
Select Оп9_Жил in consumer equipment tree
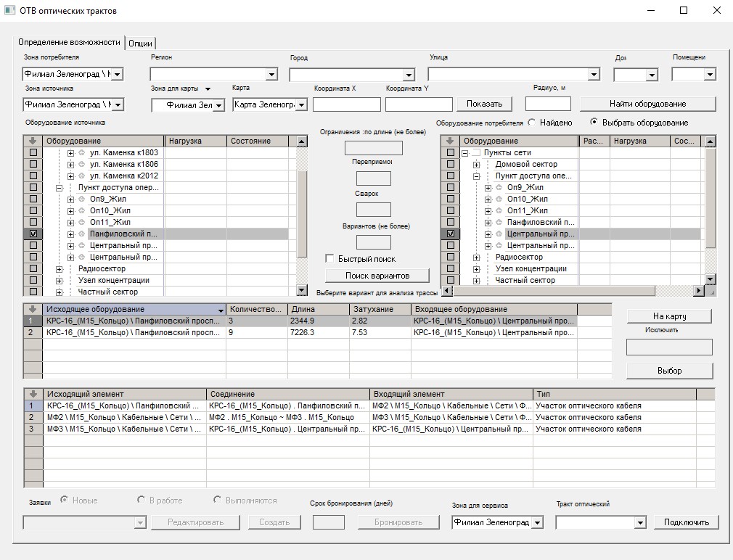[x=525, y=187]
